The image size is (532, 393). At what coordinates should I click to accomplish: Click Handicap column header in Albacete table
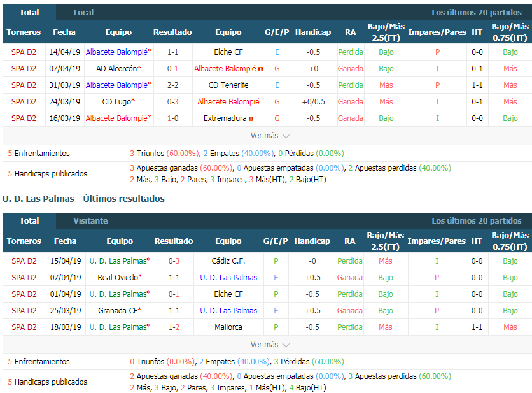tap(313, 32)
